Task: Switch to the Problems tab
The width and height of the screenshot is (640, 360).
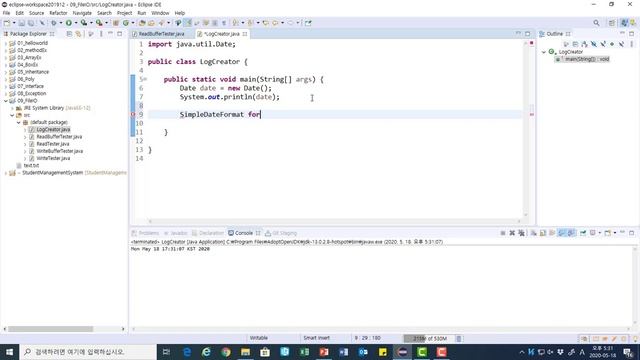Action: tap(145, 233)
